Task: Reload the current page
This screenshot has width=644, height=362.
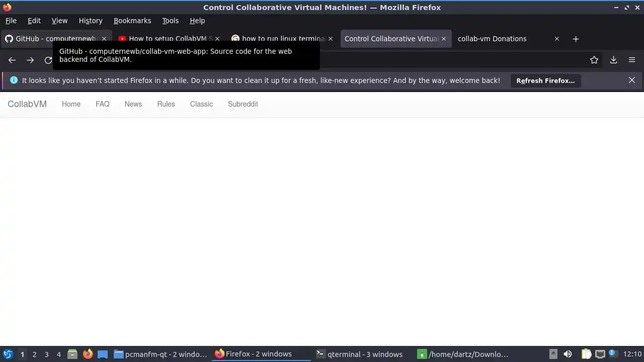Action: click(48, 60)
